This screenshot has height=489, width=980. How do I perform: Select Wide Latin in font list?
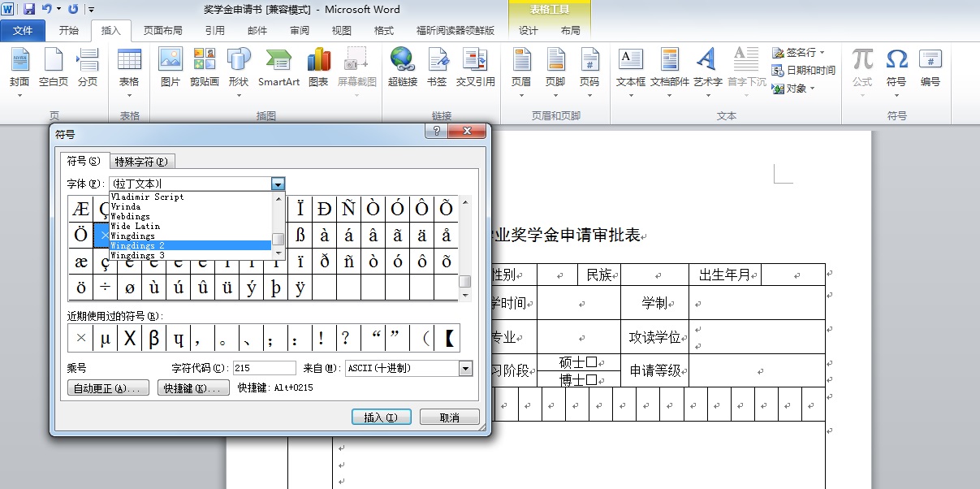190,226
